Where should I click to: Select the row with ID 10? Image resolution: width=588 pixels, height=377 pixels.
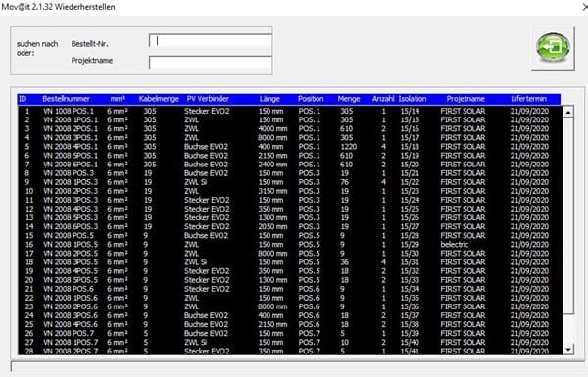[289, 191]
